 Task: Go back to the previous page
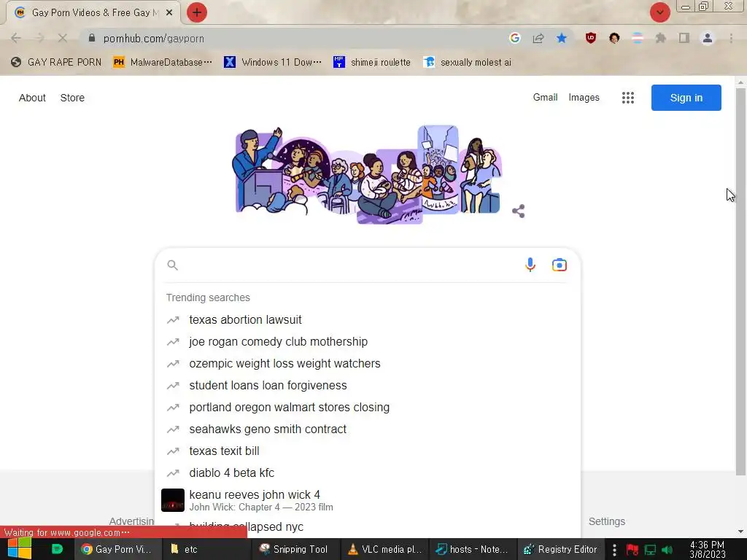click(x=16, y=38)
